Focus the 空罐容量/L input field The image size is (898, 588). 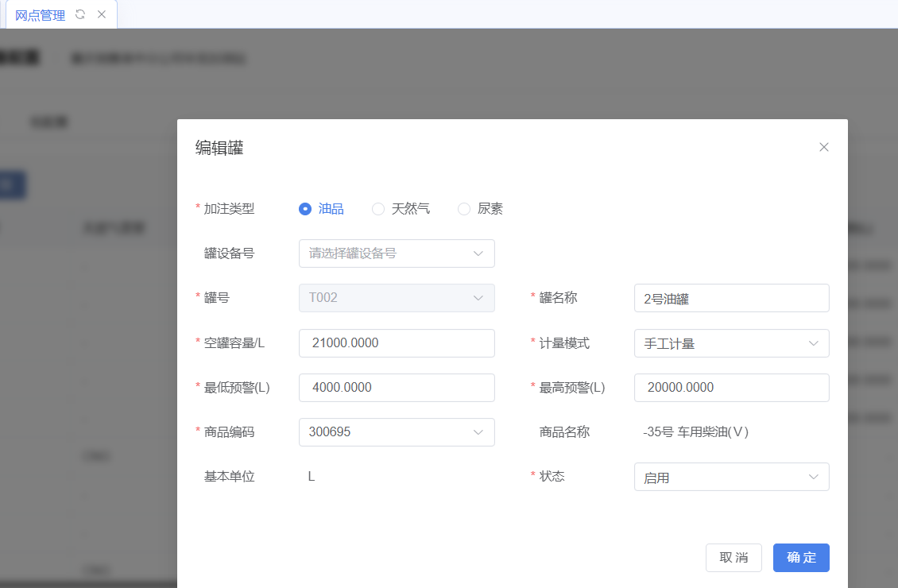tap(396, 343)
